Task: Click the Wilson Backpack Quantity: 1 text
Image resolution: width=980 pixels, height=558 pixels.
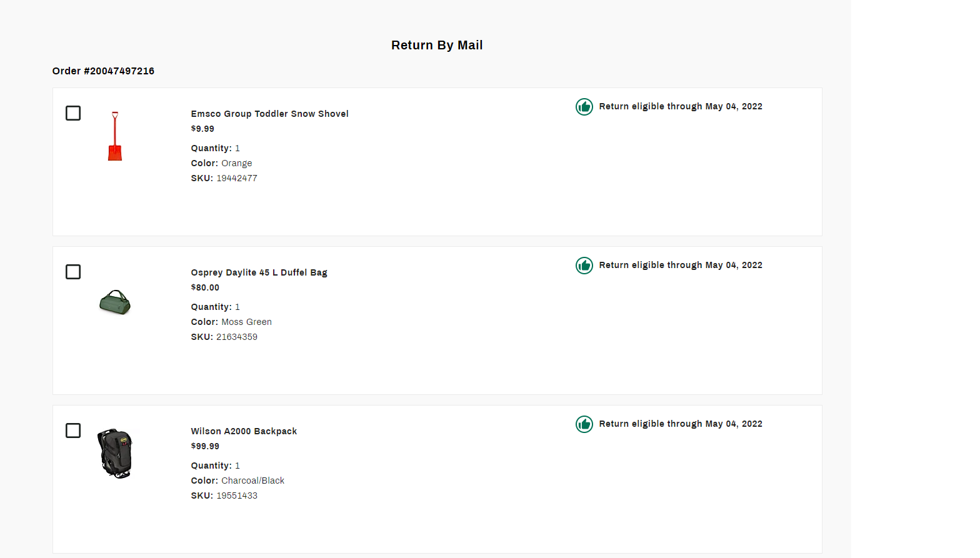Action: click(216, 466)
